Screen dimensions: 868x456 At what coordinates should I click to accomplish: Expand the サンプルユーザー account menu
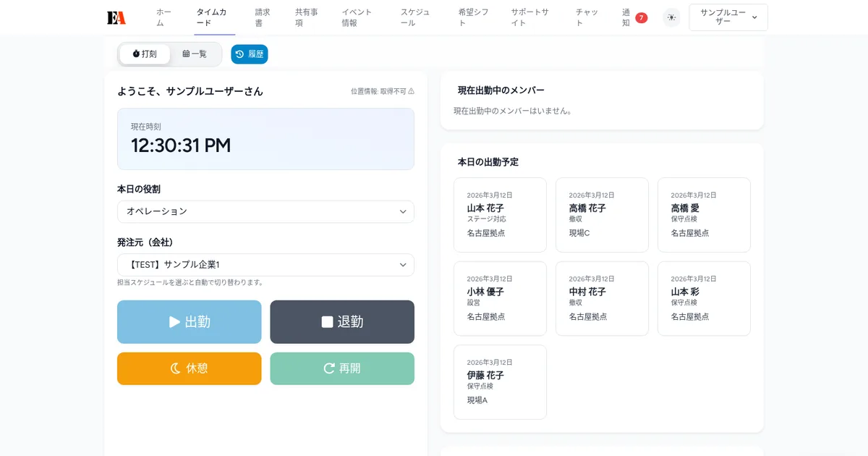click(728, 17)
